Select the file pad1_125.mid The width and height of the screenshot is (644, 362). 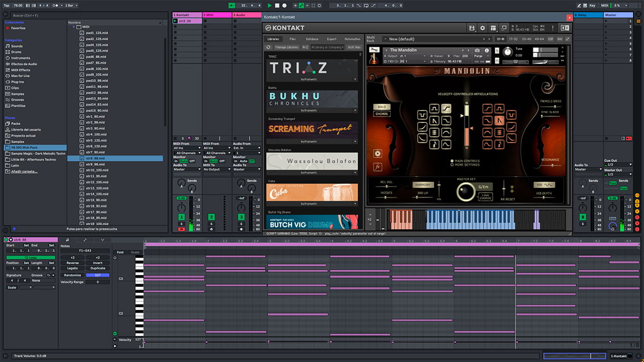(97, 33)
